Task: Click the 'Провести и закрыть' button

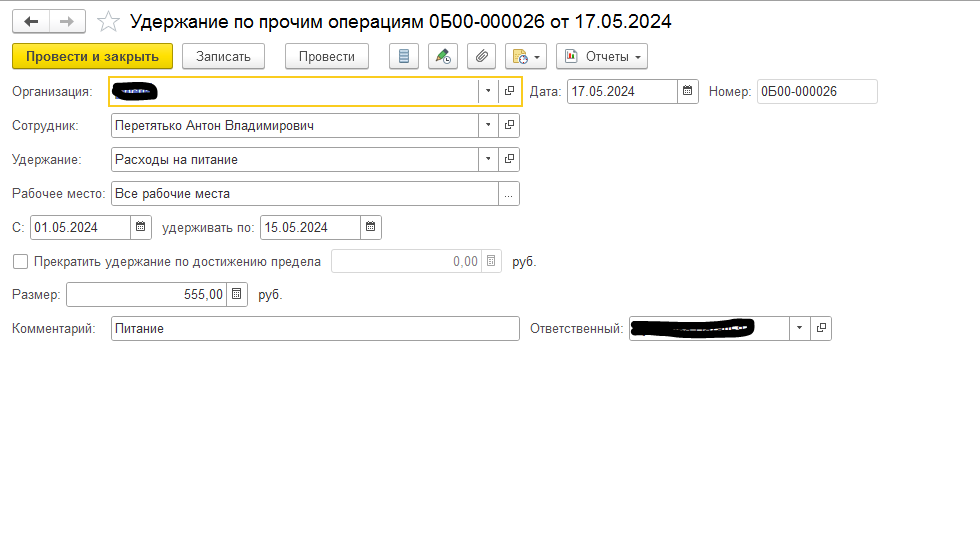Action: (92, 57)
